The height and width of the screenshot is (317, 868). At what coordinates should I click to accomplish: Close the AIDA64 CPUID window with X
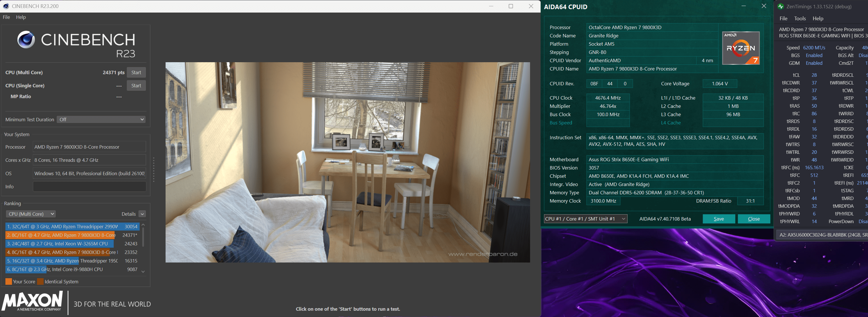763,6
